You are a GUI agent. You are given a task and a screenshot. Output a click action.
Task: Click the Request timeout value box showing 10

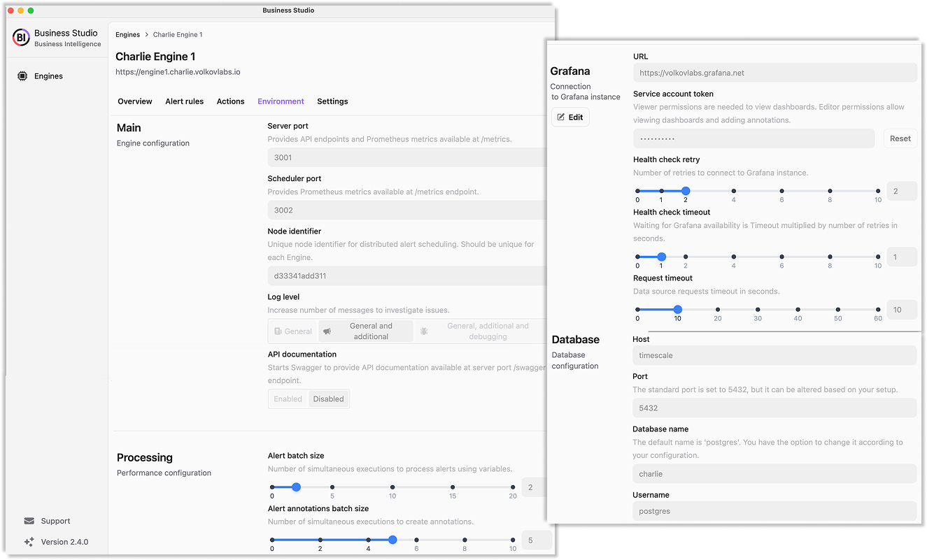902,310
